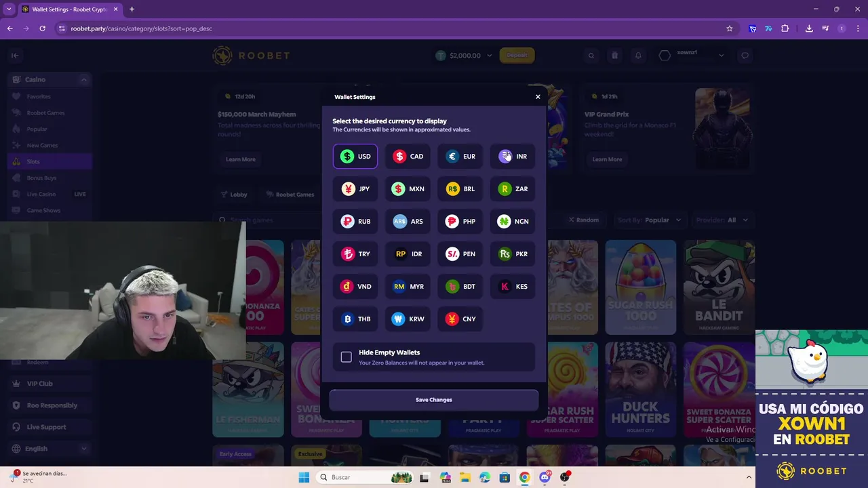
Task: Choose TRY as display currency
Action: point(355,254)
